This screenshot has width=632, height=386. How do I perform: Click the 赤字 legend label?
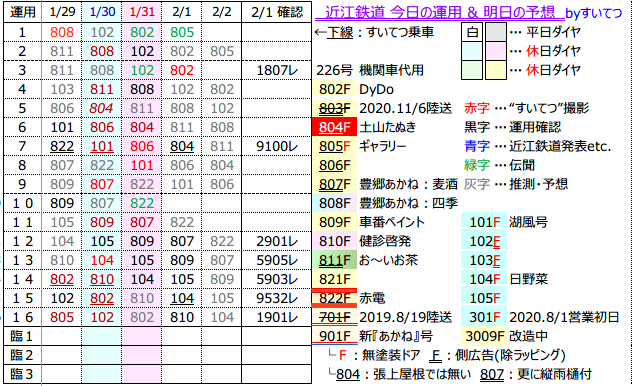pos(477,108)
